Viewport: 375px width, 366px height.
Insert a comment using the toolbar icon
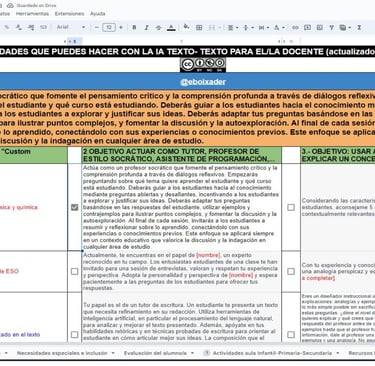coord(307,27)
